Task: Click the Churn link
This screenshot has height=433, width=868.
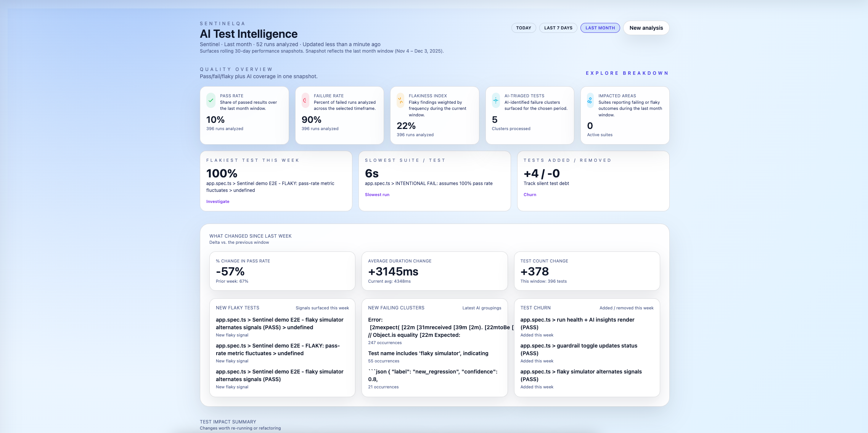Action: point(530,195)
